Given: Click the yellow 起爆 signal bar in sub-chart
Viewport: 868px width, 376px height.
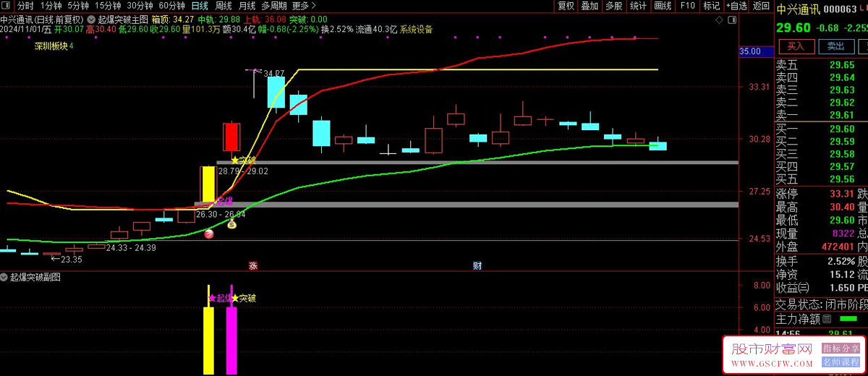Looking at the screenshot, I should pyautogui.click(x=208, y=341).
